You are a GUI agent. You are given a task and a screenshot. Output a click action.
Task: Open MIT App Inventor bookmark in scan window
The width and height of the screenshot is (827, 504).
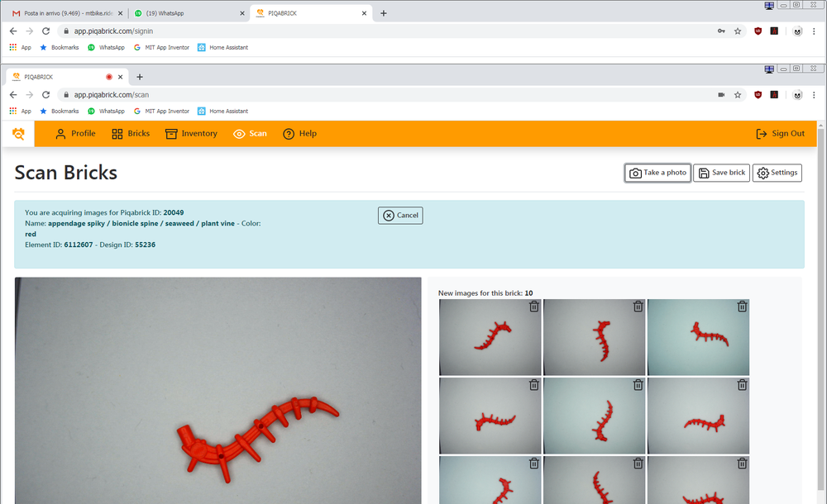(x=161, y=112)
